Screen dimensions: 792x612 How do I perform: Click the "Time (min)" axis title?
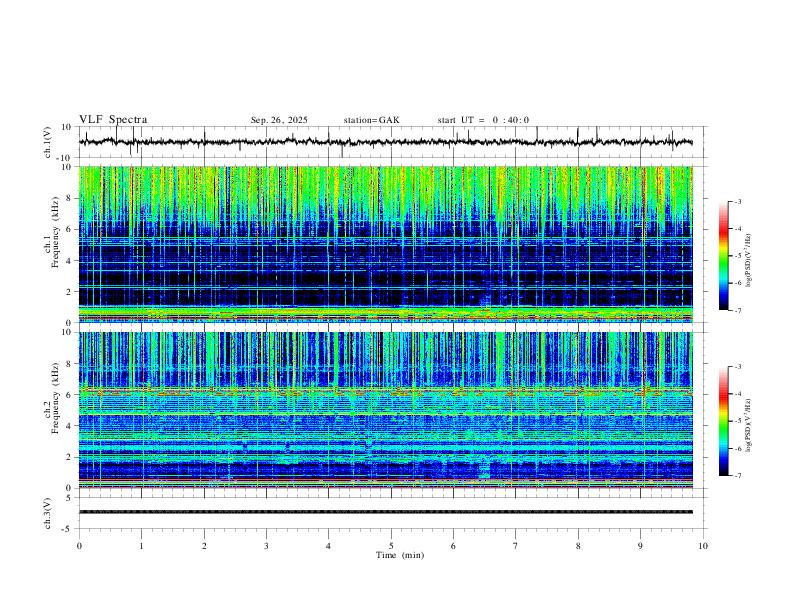(400, 555)
